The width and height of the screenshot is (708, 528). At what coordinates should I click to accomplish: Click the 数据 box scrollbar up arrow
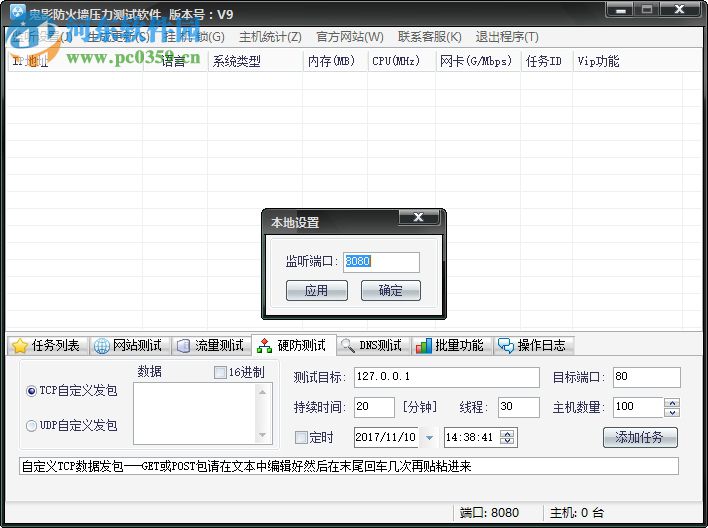(x=262, y=392)
